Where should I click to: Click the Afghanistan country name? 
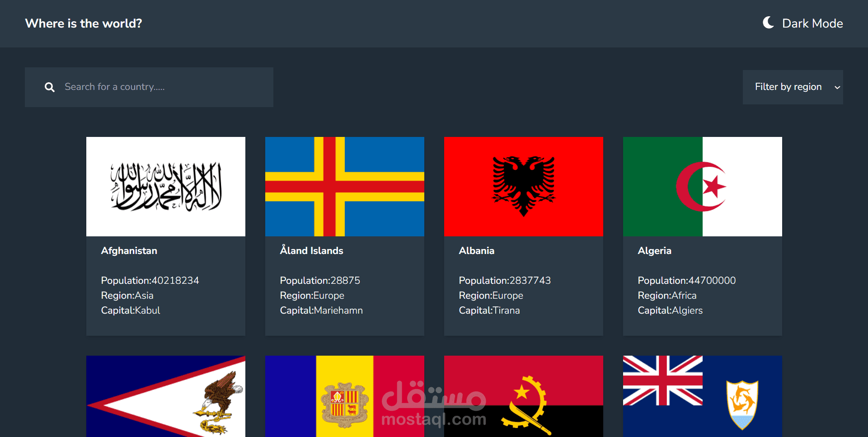point(129,251)
